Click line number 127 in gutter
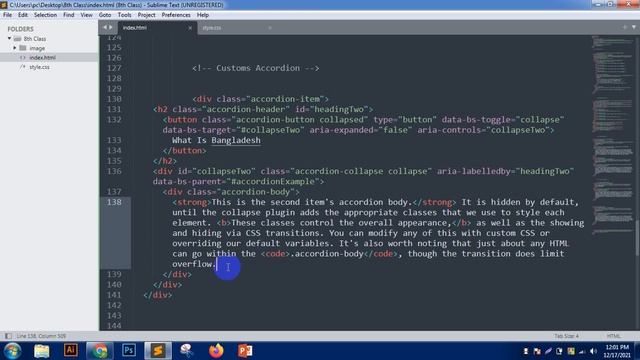 114,68
